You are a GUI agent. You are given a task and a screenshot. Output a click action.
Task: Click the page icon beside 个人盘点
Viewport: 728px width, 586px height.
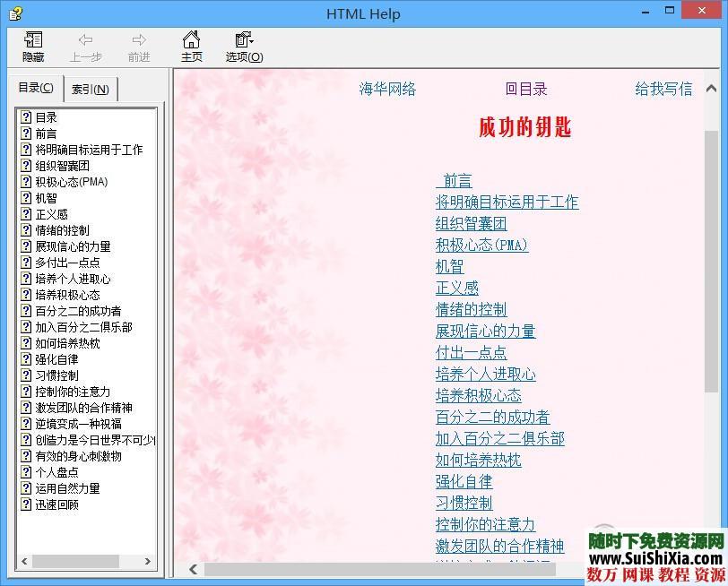[26, 472]
